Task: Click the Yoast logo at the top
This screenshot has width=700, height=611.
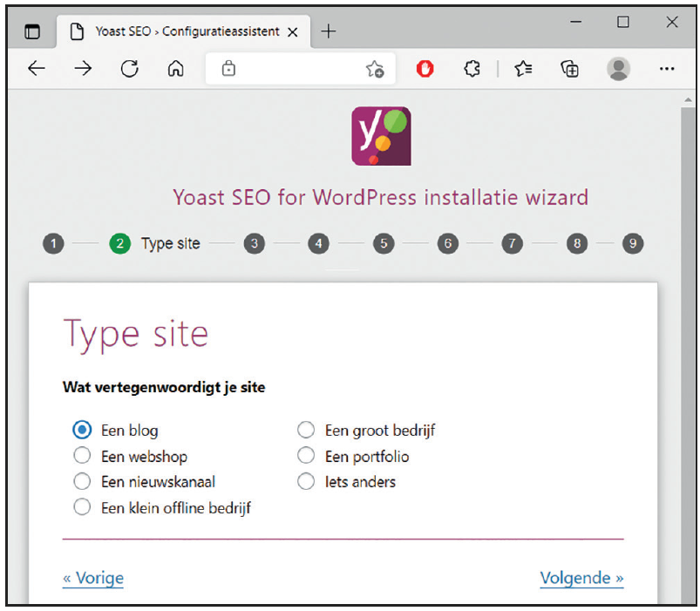Action: coord(381,136)
